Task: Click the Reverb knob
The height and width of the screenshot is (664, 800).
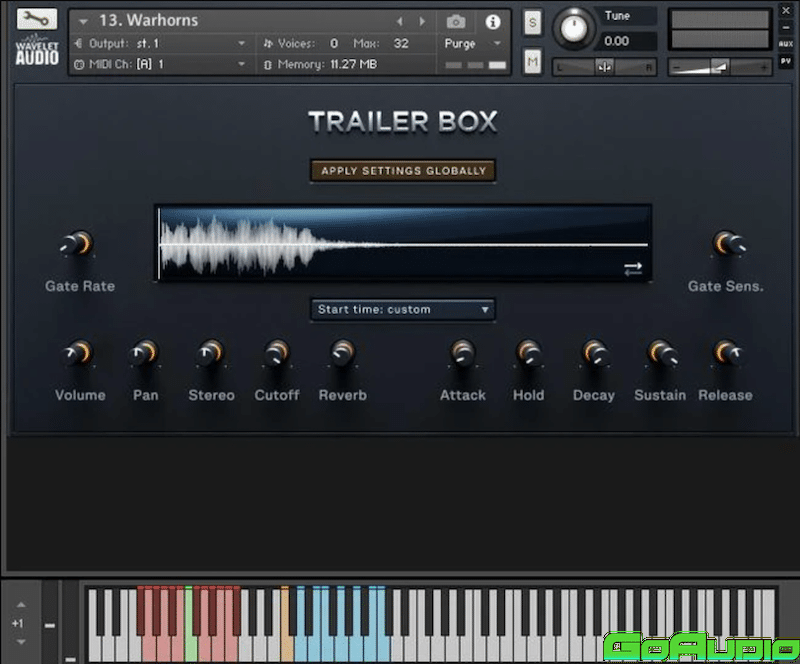Action: point(342,353)
